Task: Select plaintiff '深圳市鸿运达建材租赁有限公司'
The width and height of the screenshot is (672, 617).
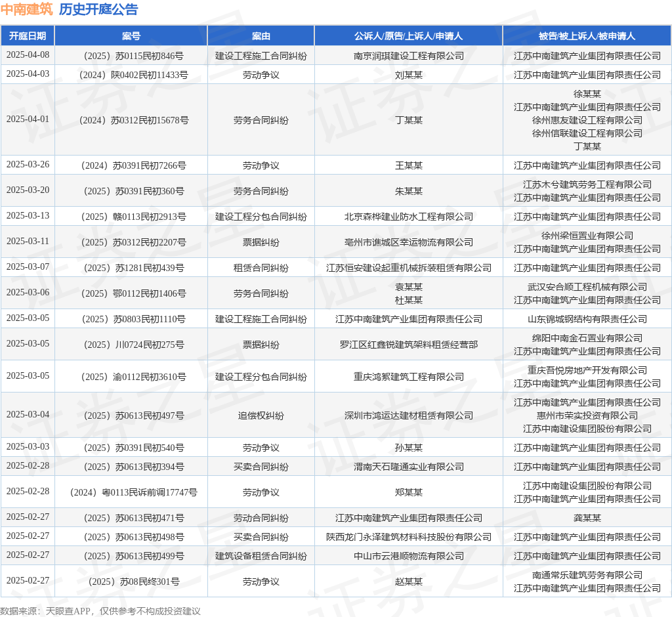Action: coord(408,416)
